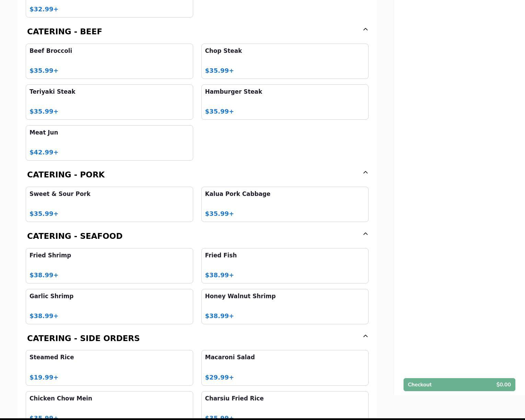
Task: Open the Sweet & Sour Pork item
Action: pos(109,204)
